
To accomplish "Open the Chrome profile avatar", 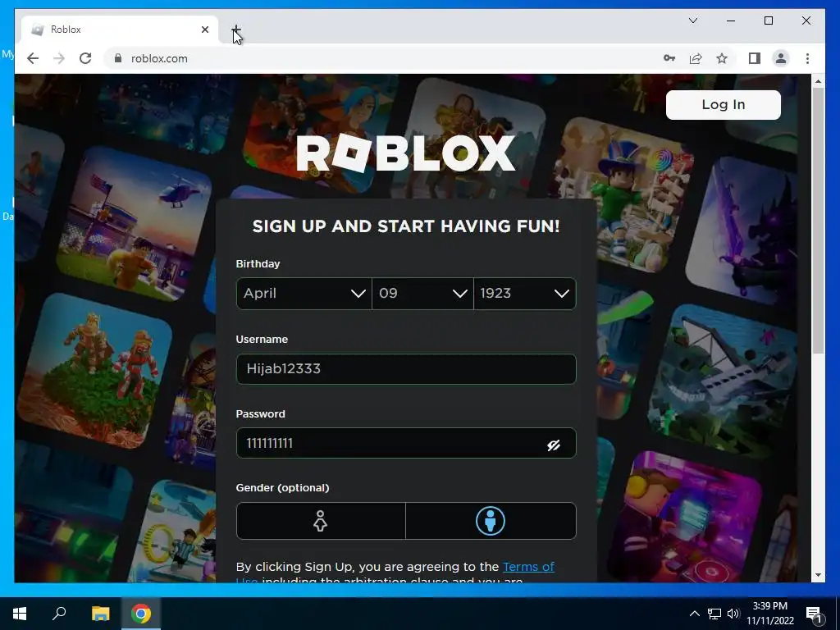I will click(x=781, y=58).
